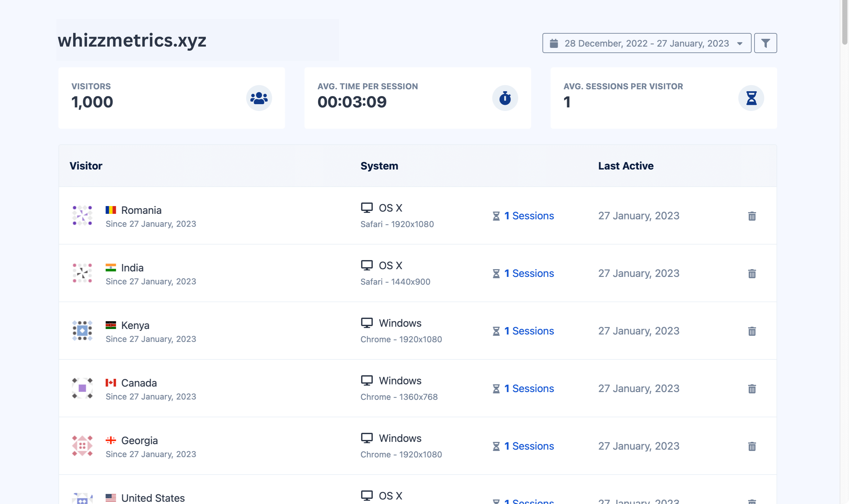Click the stopwatch icon on Avg. Time card
The width and height of the screenshot is (849, 504).
505,98
